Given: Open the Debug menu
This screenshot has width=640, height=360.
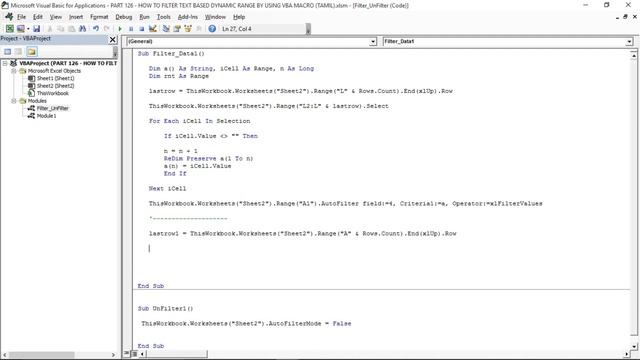Looking at the screenshot, I should (123, 17).
